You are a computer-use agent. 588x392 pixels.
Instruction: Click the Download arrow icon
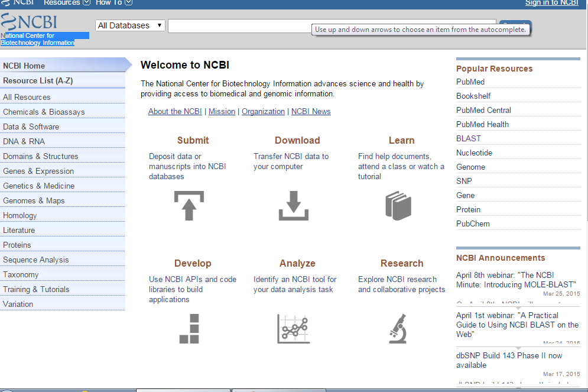click(293, 206)
